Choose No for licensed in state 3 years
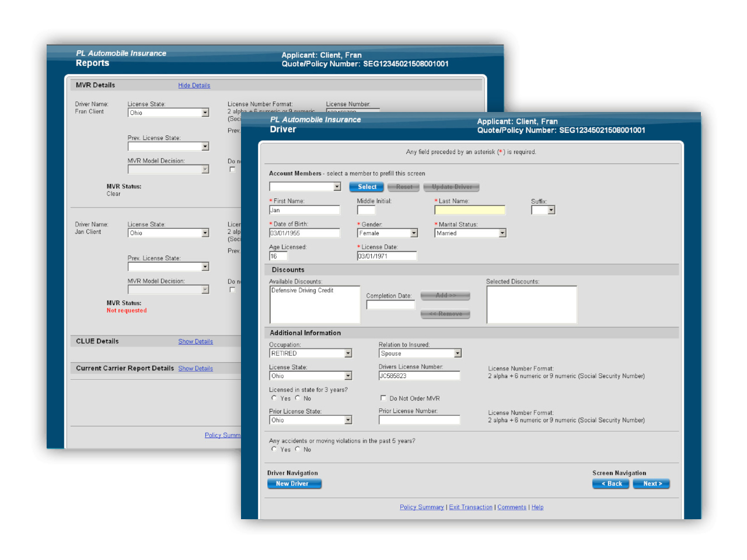The image size is (747, 560). pos(298,398)
